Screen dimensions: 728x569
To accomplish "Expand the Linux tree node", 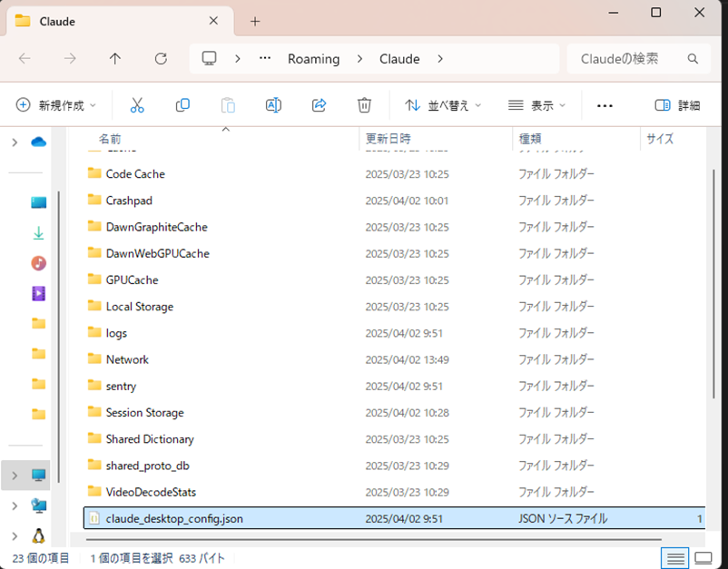I will tap(15, 536).
